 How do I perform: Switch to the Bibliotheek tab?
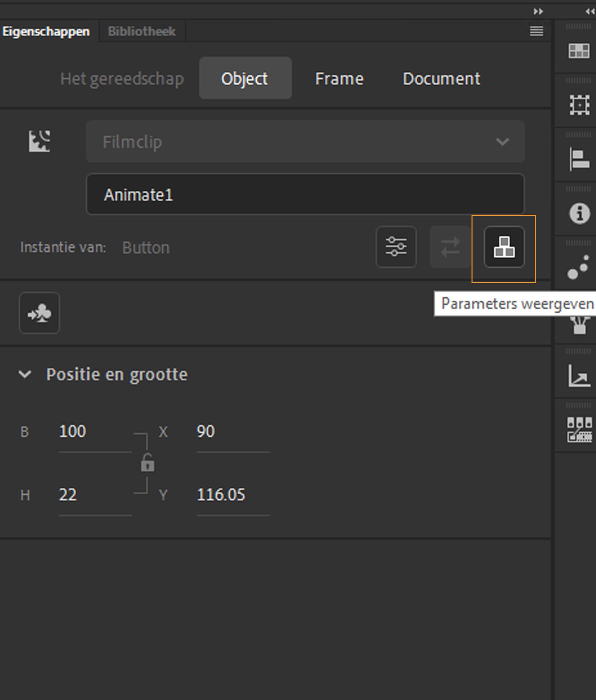click(x=142, y=30)
